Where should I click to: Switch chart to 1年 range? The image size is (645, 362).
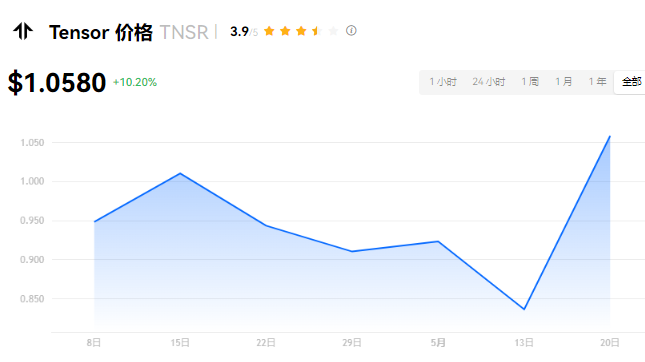pyautogui.click(x=597, y=82)
